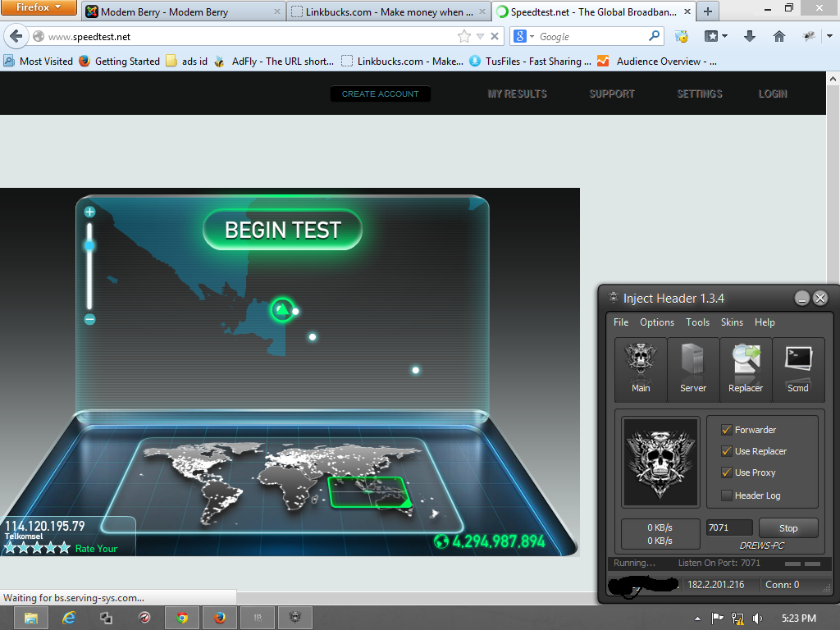This screenshot has width=840, height=630.
Task: Open the SETTINGS link
Action: 700,94
